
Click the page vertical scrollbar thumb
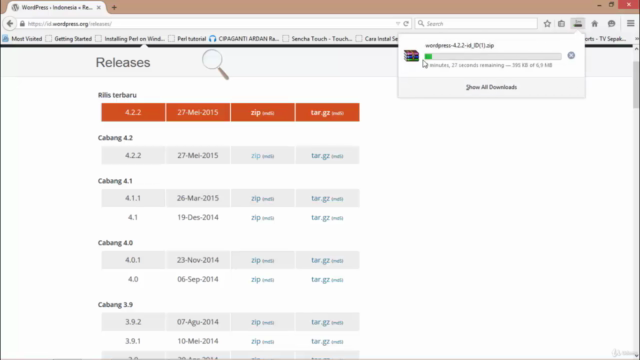point(636,84)
